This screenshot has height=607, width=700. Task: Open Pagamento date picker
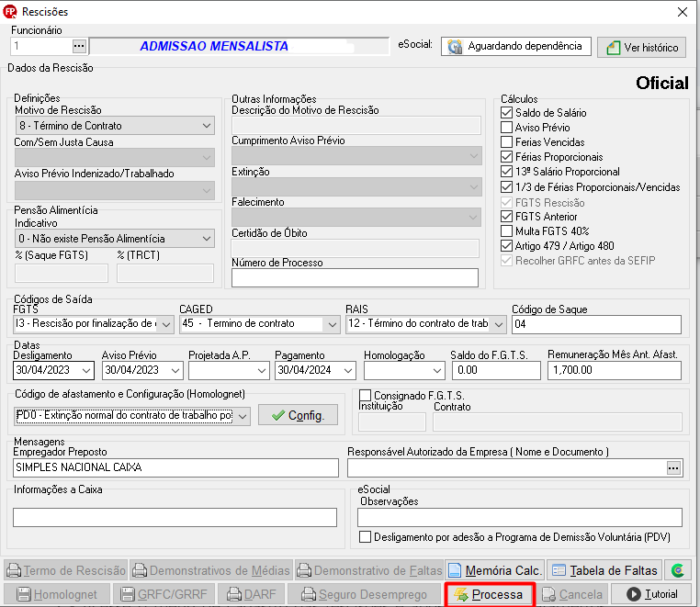coord(348,370)
